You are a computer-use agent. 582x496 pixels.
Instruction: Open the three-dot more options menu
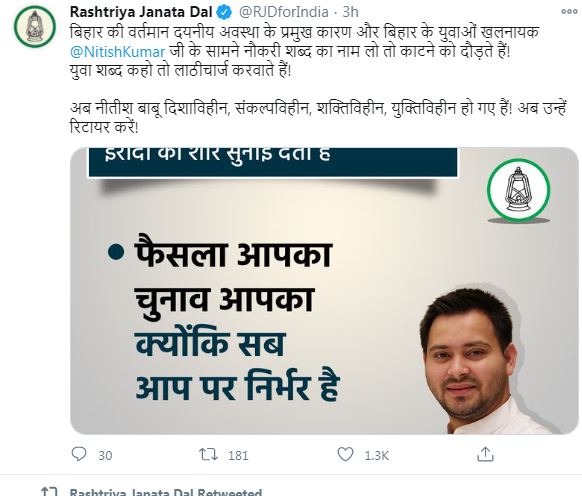[569, 12]
